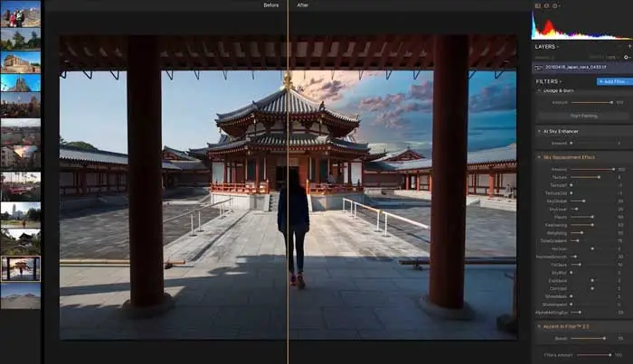Open the FILTERS header dropdown

(x=548, y=81)
